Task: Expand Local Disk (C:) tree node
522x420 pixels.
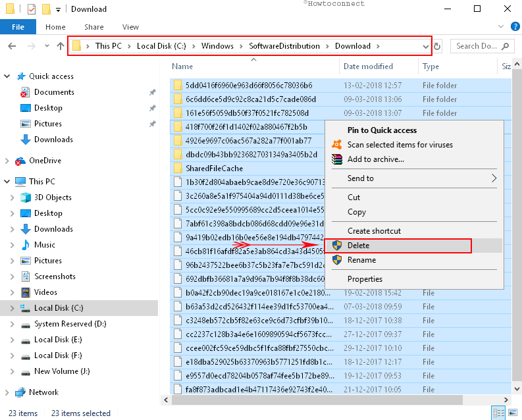Action: [x=13, y=308]
